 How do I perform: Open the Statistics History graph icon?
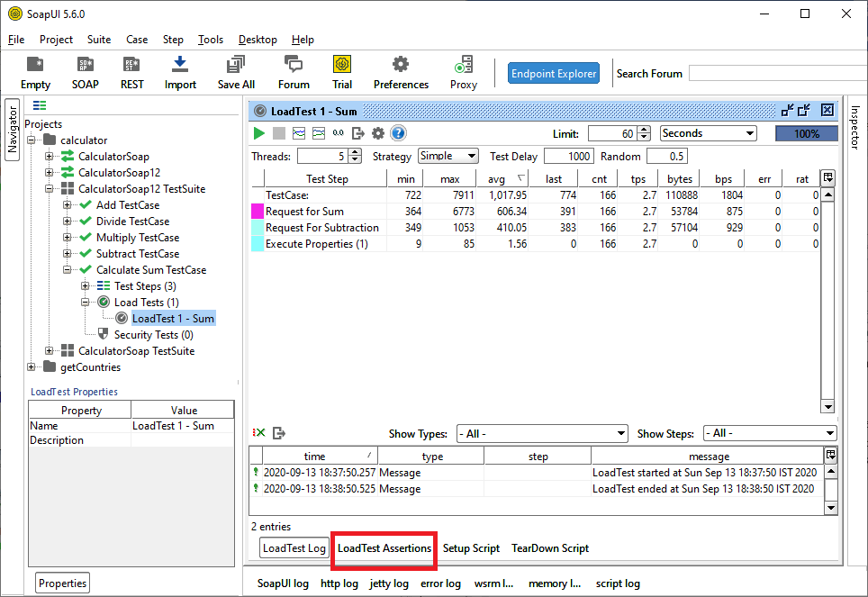(x=318, y=133)
